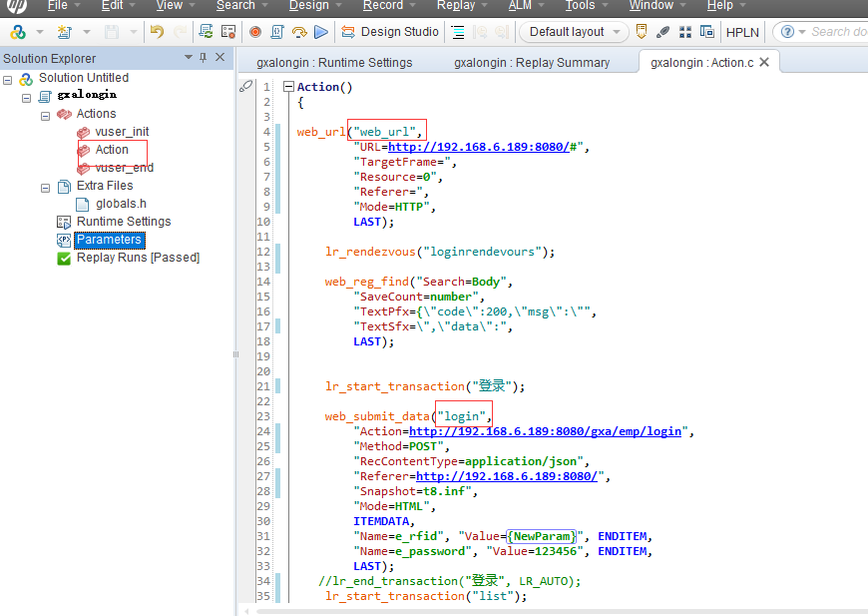Image resolution: width=868 pixels, height=616 pixels.
Task: Select vuser_end in the Actions tree
Action: 124,168
